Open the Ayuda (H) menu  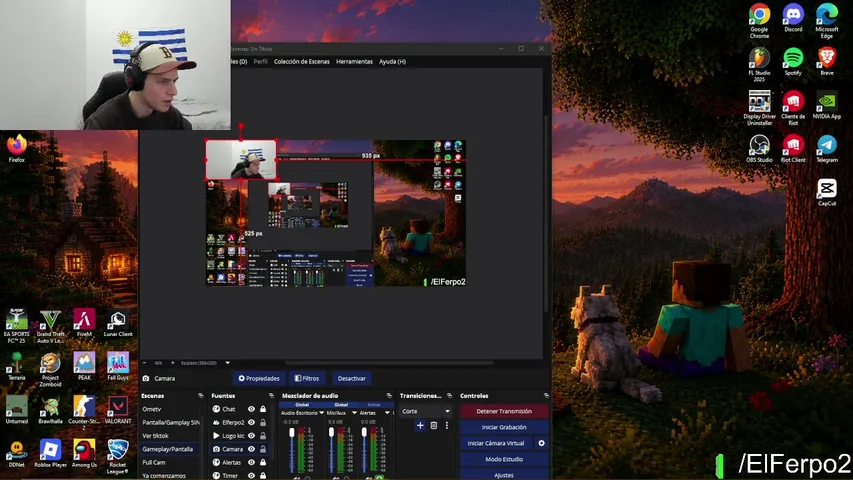coord(392,61)
